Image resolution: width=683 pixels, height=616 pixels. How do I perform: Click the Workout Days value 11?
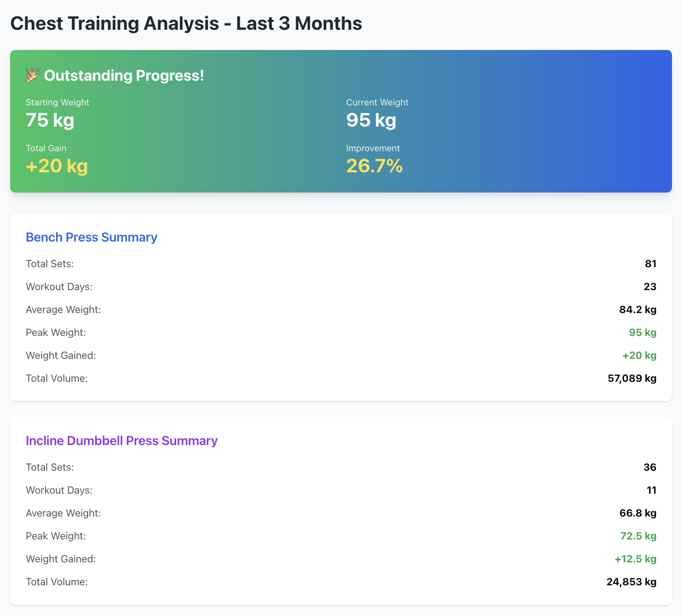click(x=652, y=490)
